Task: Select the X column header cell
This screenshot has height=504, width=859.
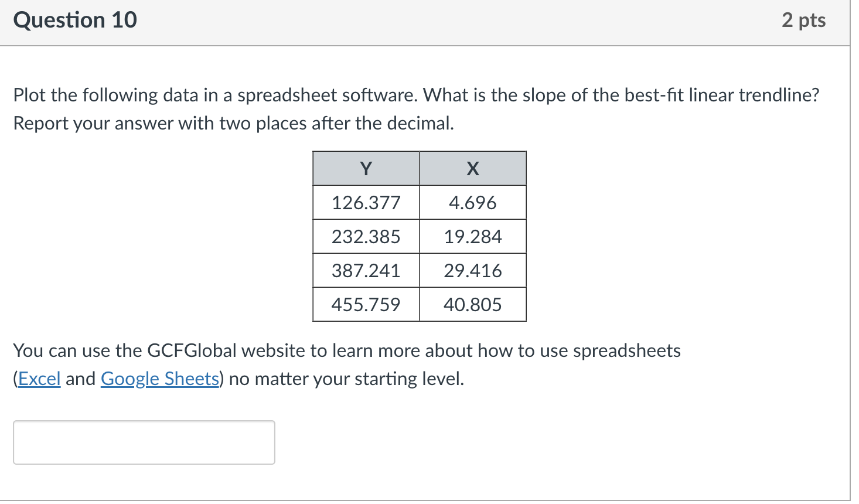Action: click(472, 168)
